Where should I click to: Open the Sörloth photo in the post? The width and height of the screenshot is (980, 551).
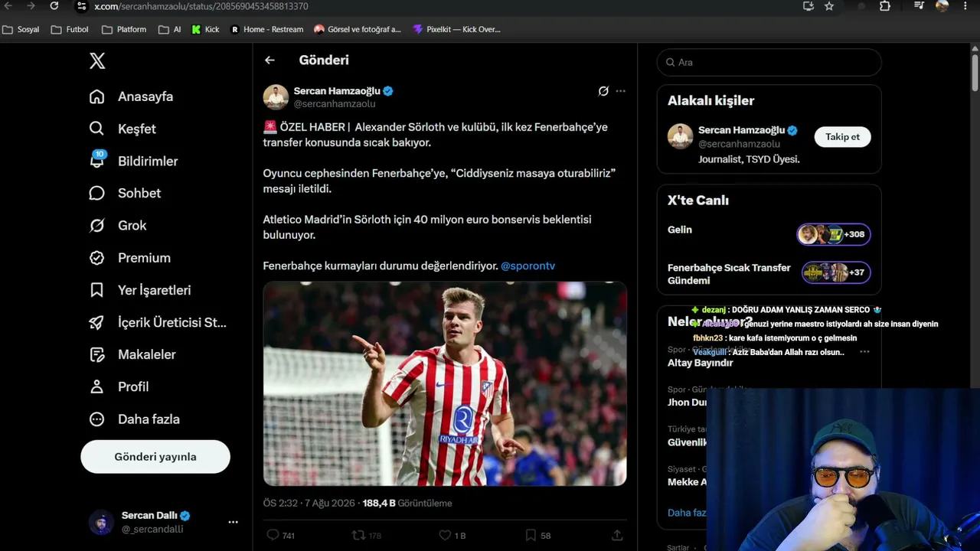[x=445, y=383]
